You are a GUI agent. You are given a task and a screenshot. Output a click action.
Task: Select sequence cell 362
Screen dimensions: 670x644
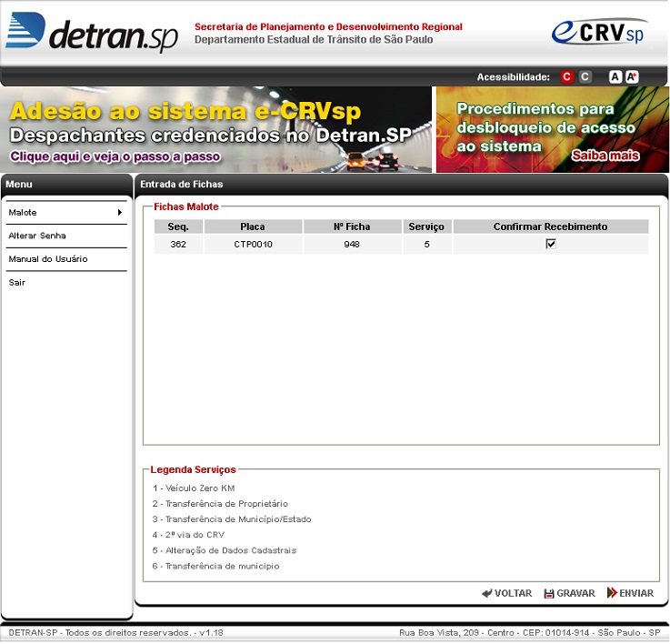tap(178, 245)
